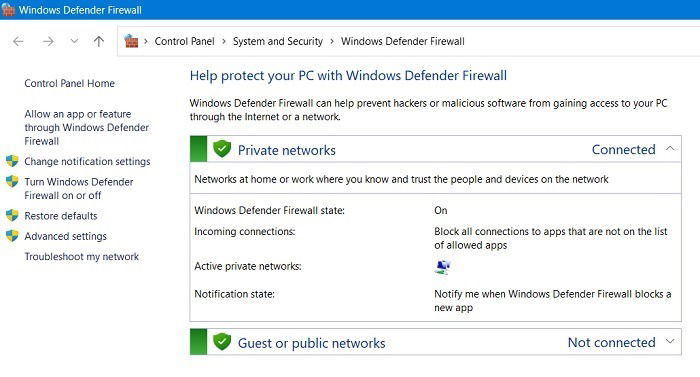This screenshot has width=700, height=377.
Task: Click the green shield beside Guest or public networks
Action: tap(222, 342)
